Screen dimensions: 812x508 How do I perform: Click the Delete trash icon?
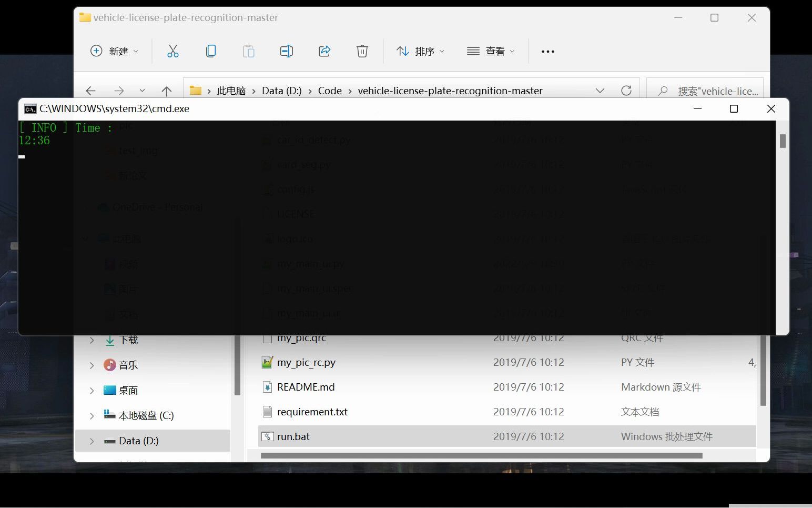[x=362, y=51]
